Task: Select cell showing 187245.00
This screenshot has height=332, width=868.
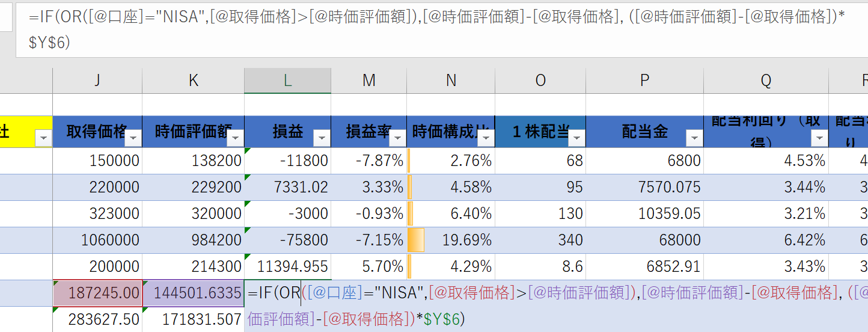Action: (x=97, y=293)
